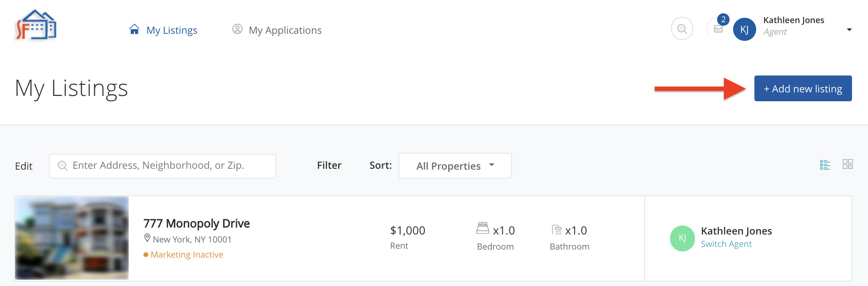Viewport: 868px width, 286px height.
Task: Go to the My Listings tab
Action: [x=172, y=30]
